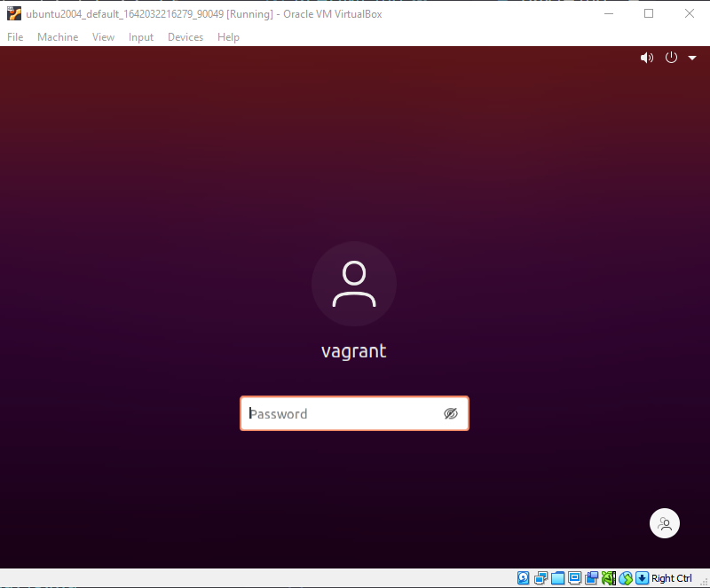Open the View menu in VirtualBox
The height and width of the screenshot is (588, 710).
pyautogui.click(x=103, y=37)
